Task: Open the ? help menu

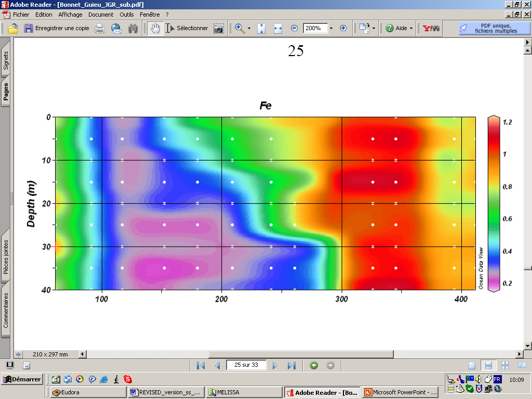Action: [167, 15]
